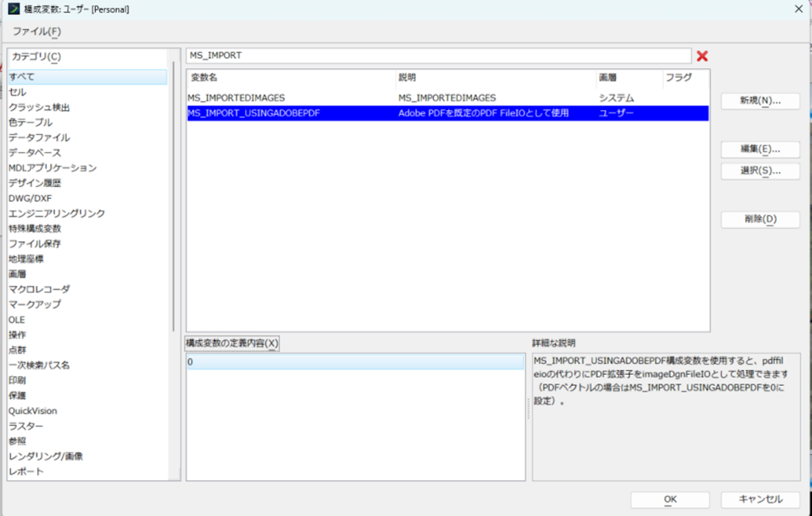Click the category list scrollbar
The height and width of the screenshot is (516, 812).
[x=174, y=197]
